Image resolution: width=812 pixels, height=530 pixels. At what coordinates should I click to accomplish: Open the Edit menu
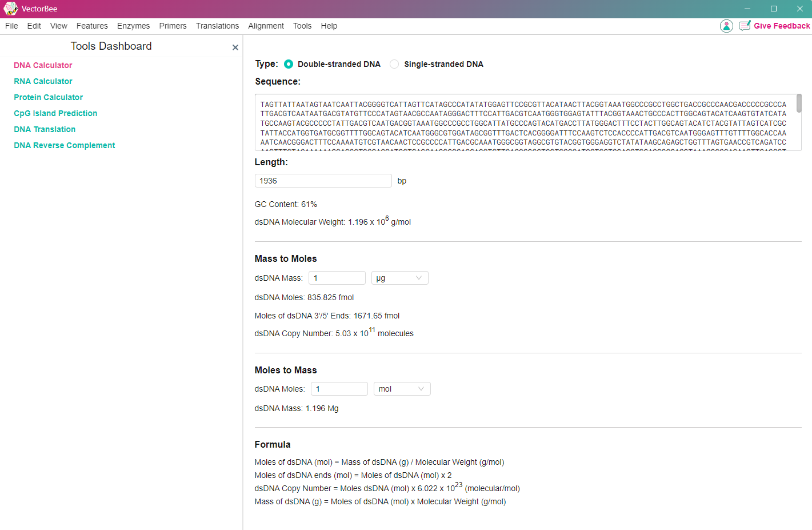(34, 26)
